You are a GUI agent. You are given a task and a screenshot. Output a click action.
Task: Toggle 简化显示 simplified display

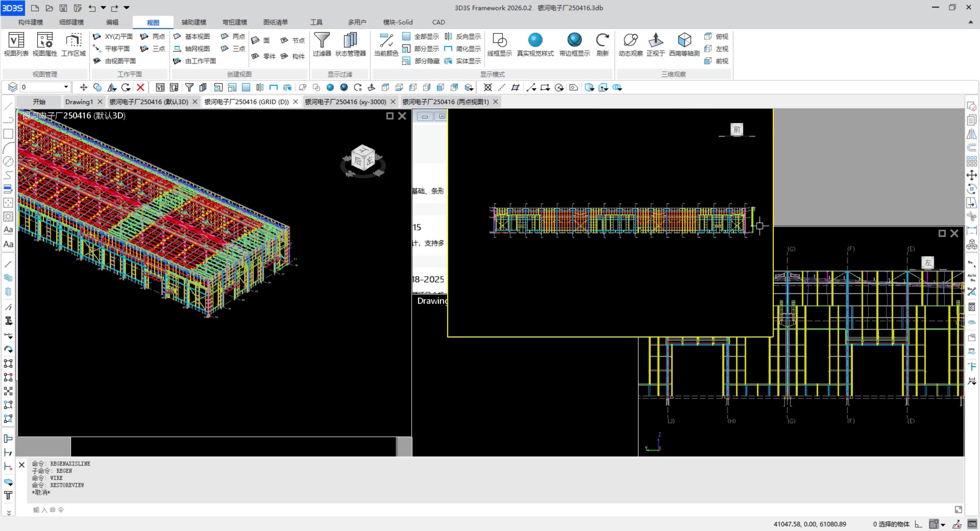point(463,49)
